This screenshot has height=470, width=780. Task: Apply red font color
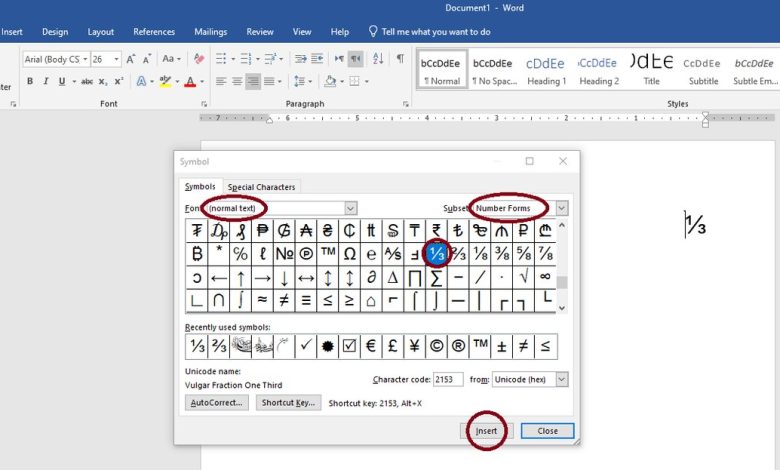pos(190,81)
